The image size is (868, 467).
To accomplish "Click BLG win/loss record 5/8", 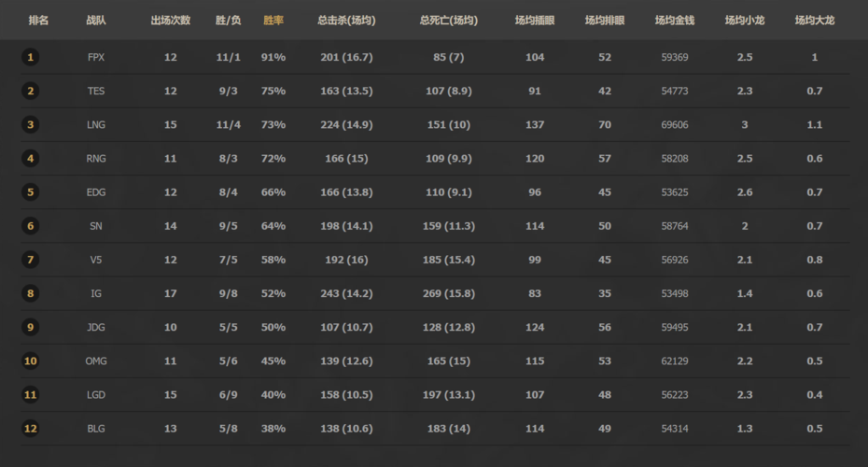I will pos(228,429).
